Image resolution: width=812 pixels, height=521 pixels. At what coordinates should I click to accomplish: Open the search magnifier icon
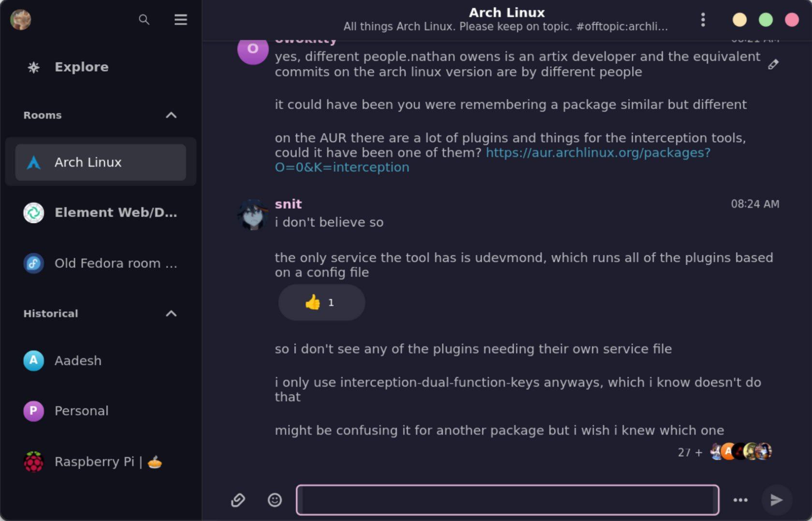(144, 20)
